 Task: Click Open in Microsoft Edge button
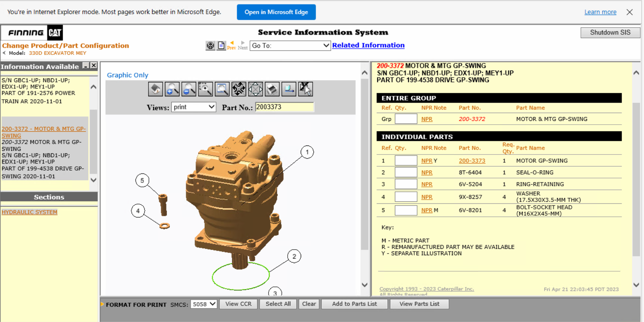tap(276, 12)
